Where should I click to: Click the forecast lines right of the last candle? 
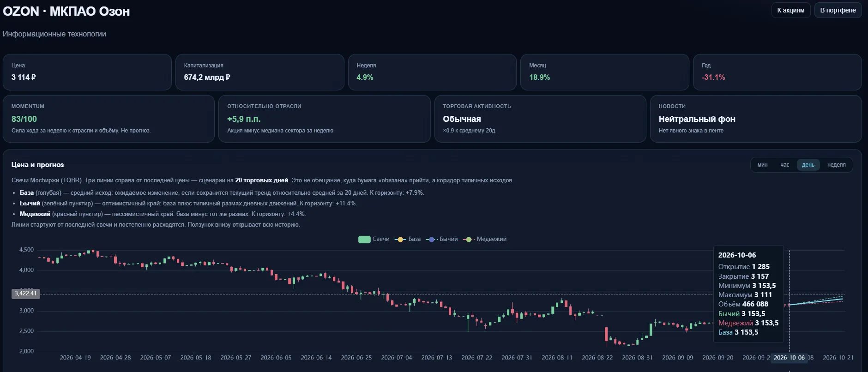[816, 301]
